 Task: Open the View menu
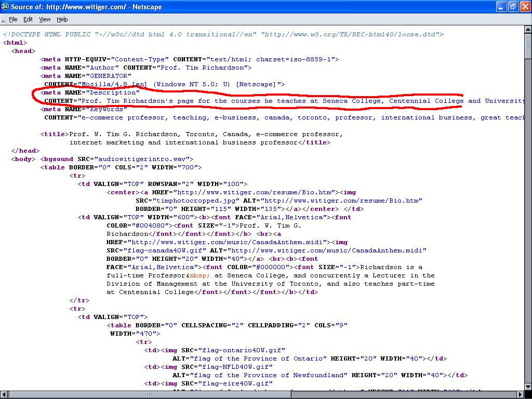click(x=45, y=19)
